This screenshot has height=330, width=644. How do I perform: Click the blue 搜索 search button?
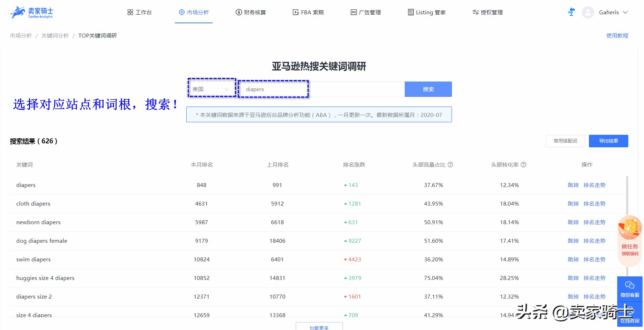pyautogui.click(x=428, y=89)
